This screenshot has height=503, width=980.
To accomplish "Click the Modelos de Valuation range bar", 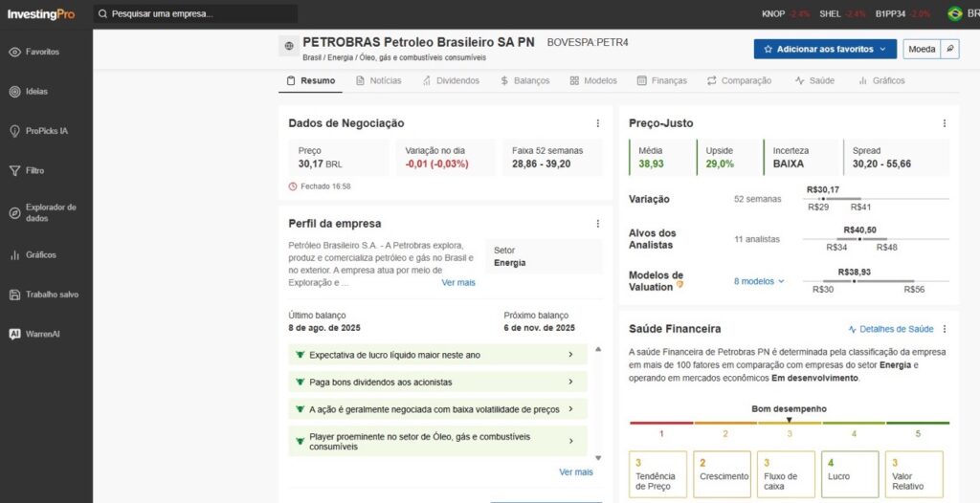I will coord(876,281).
